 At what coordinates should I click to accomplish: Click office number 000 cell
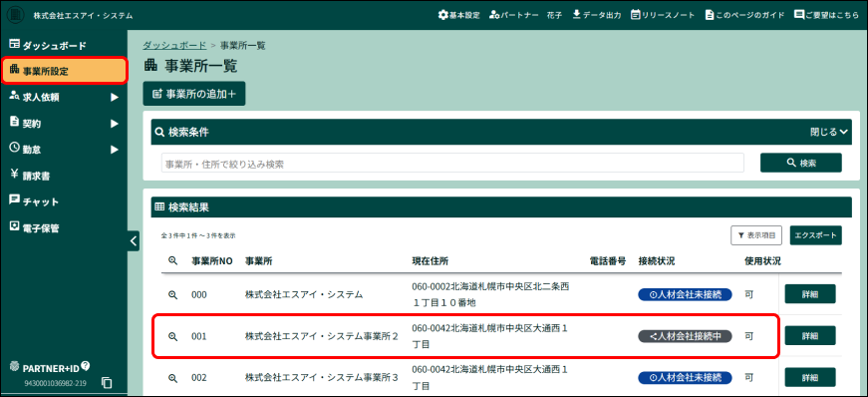click(x=199, y=295)
